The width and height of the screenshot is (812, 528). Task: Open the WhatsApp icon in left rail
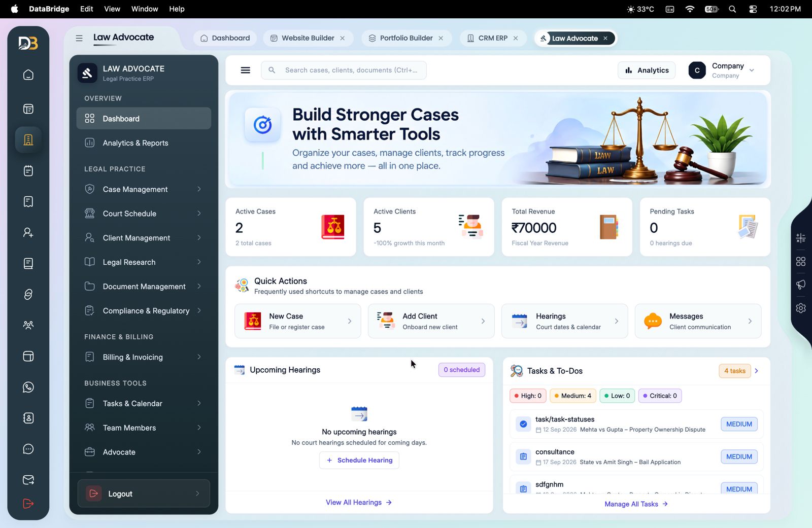(x=28, y=387)
